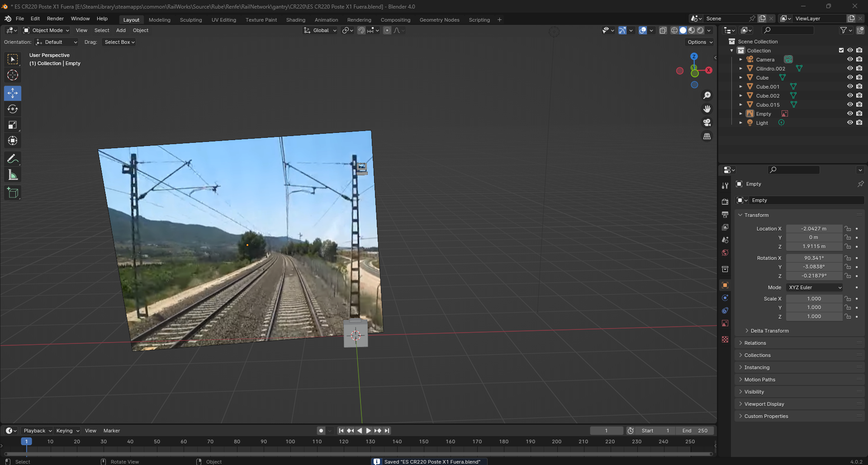
Task: Open the Render menu
Action: pos(55,19)
